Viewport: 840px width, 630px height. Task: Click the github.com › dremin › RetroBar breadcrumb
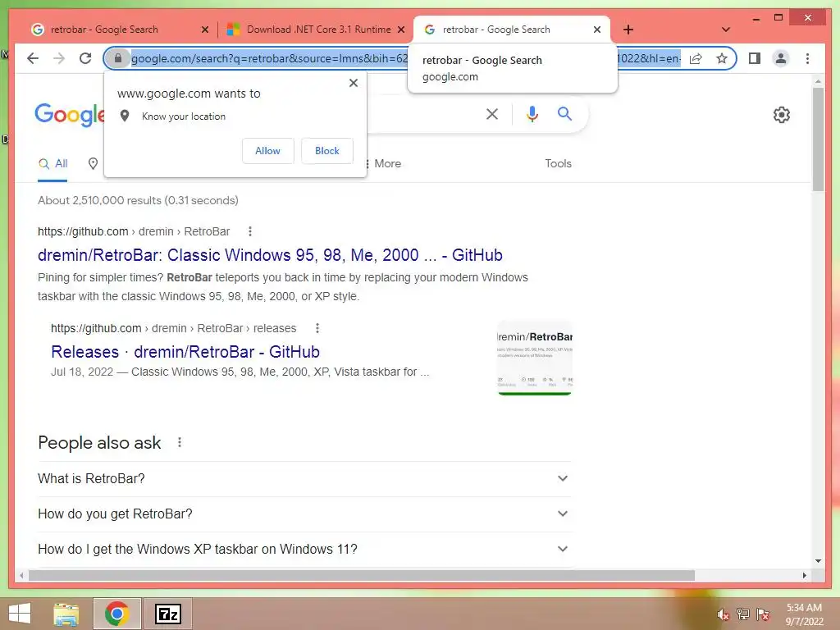pyautogui.click(x=134, y=231)
